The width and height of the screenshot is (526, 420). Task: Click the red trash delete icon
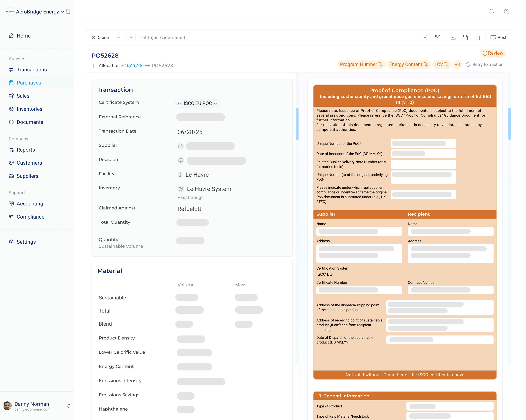478,38
